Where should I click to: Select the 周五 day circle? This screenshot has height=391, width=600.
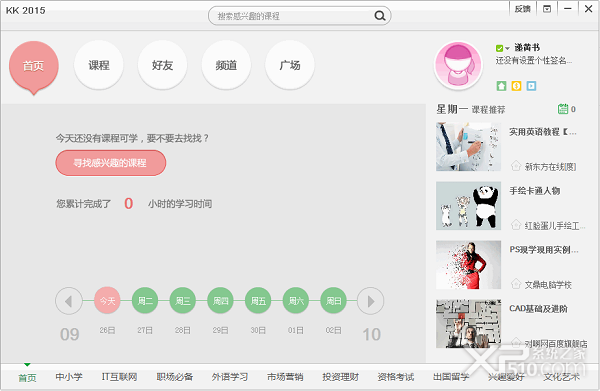[x=258, y=301]
